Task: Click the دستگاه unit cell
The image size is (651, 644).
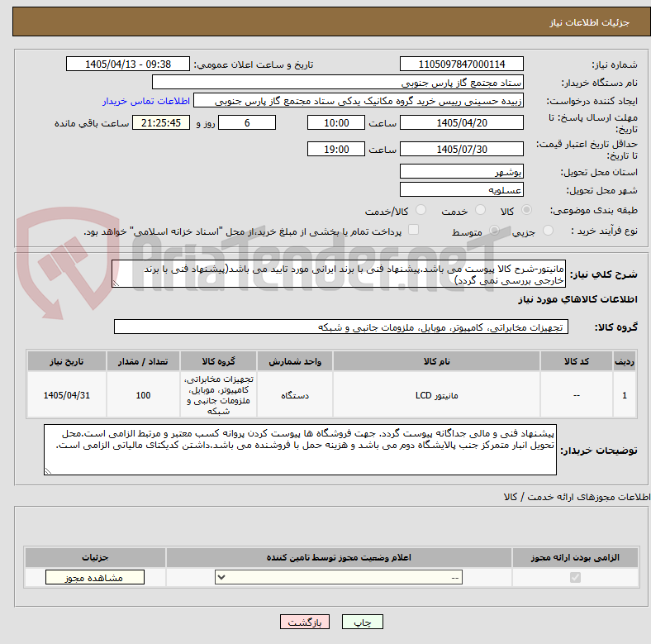Action: (295, 395)
